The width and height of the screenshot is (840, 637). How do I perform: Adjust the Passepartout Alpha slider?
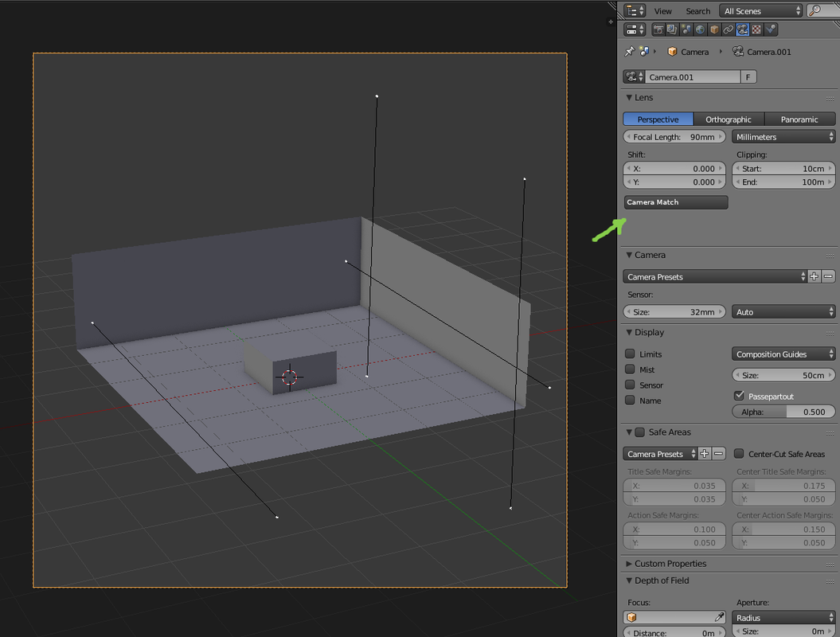[783, 412]
